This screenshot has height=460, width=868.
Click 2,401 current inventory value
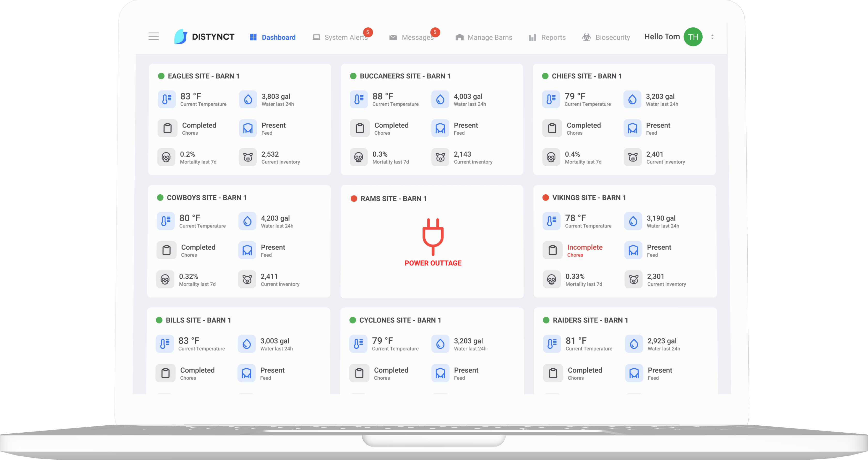655,154
